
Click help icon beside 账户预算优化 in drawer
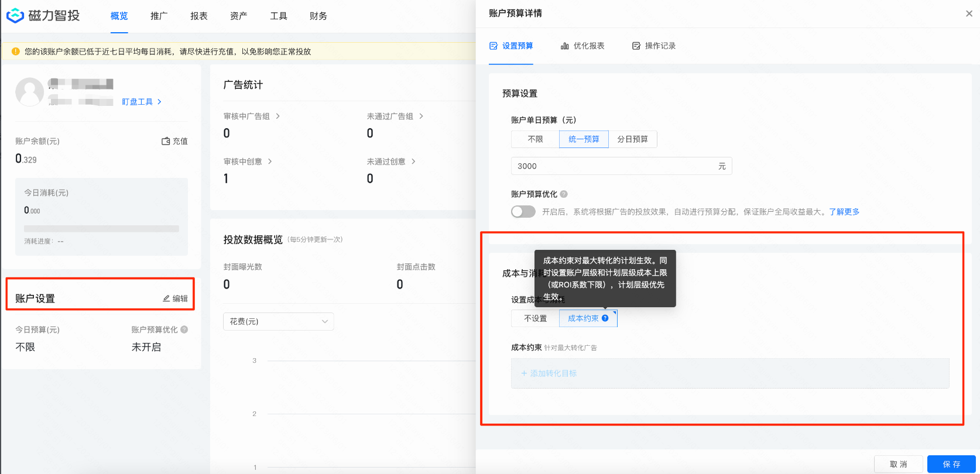[x=564, y=194]
